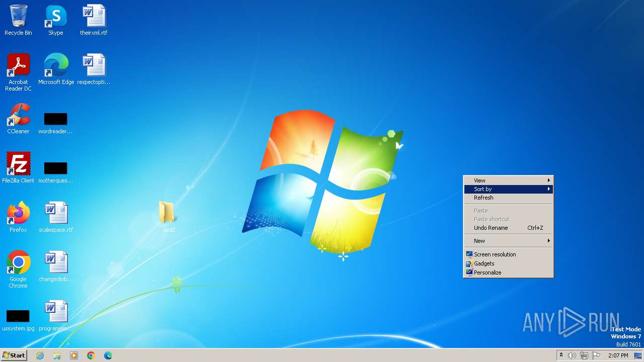
Task: Select the Skype desktop shortcut
Action: coord(56,20)
